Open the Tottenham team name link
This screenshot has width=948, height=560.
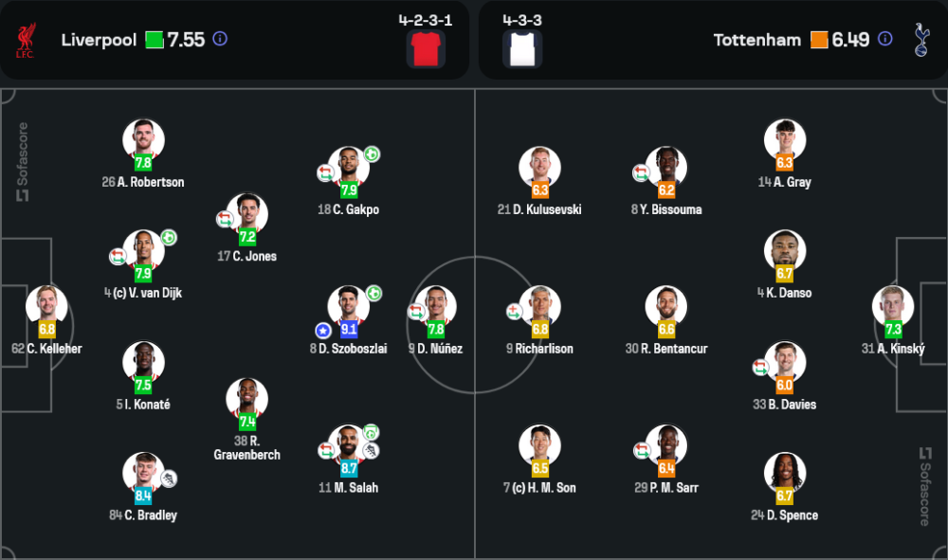pyautogui.click(x=757, y=40)
